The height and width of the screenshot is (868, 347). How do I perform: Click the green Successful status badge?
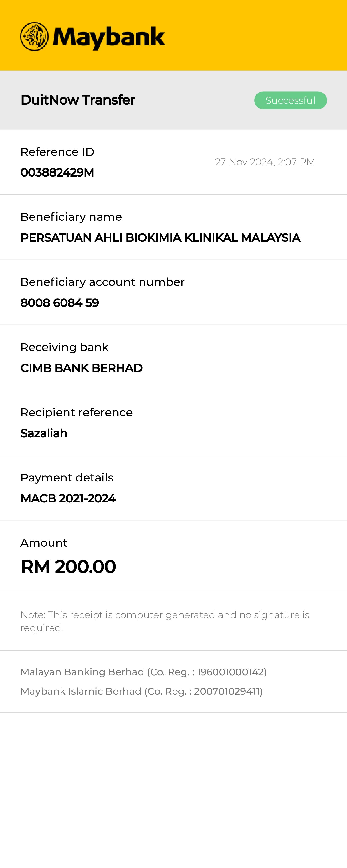290,100
